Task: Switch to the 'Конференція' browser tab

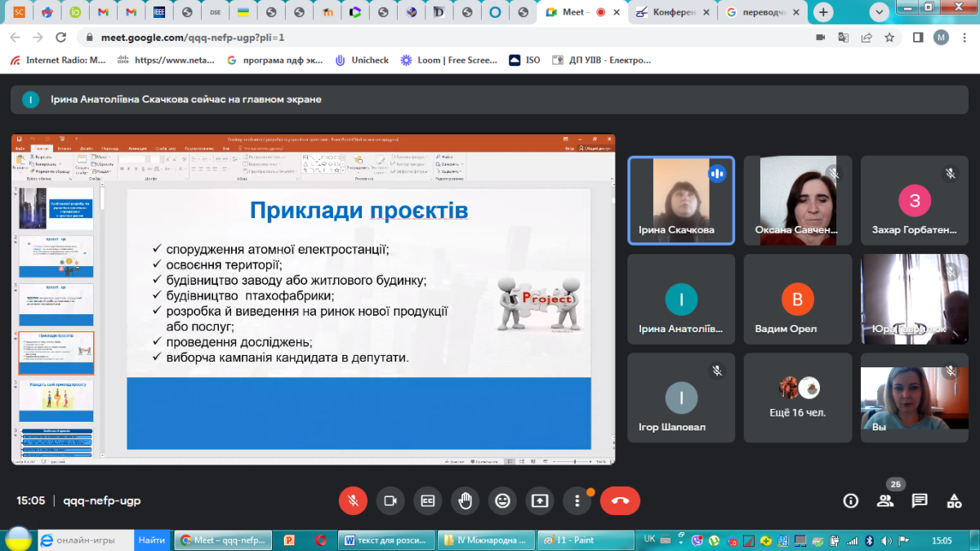Action: (x=671, y=12)
